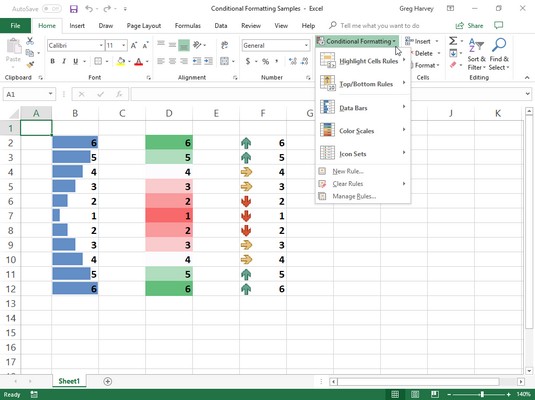This screenshot has height=400, width=535.
Task: Click the Share button
Action: (x=469, y=26)
